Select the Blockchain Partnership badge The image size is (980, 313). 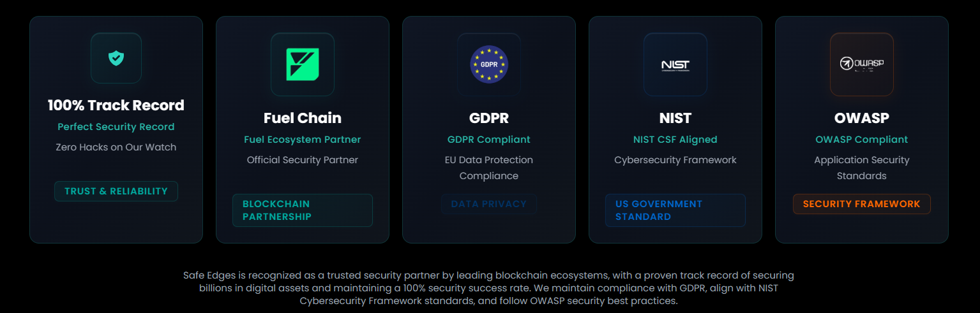click(x=302, y=210)
